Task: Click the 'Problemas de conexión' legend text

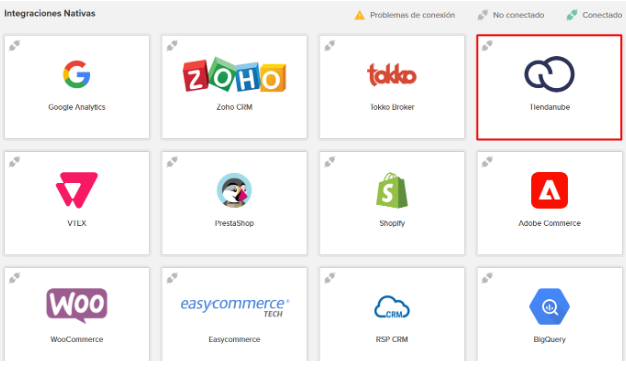Action: click(412, 15)
